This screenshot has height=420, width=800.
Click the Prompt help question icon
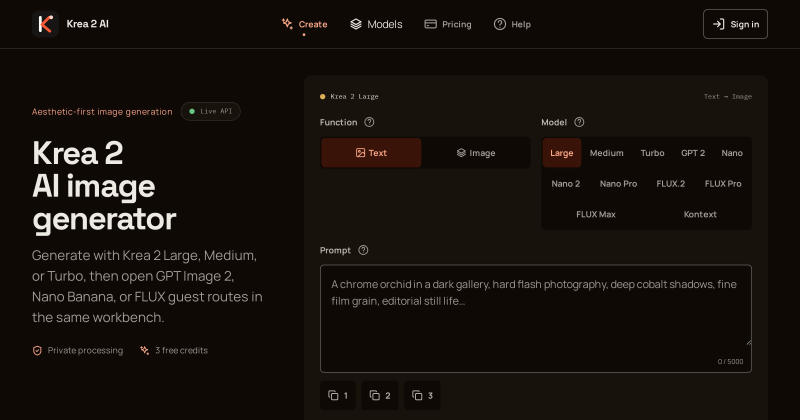363,250
